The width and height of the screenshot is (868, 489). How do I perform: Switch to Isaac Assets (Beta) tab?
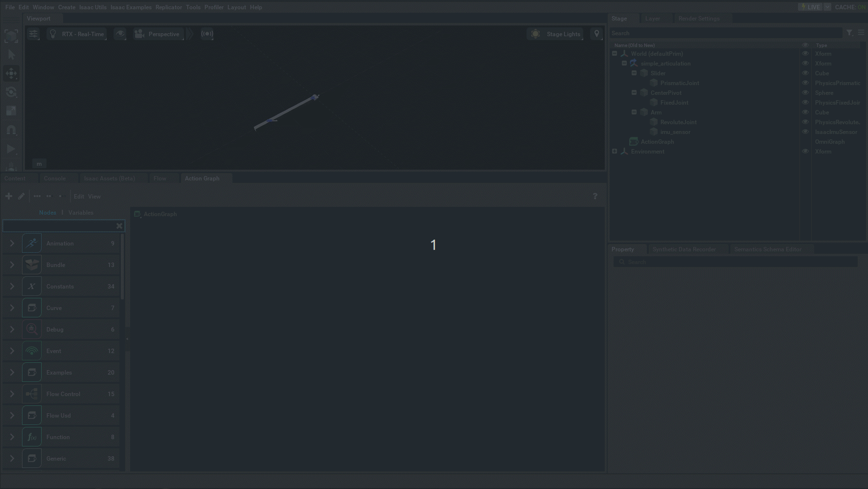pos(110,178)
